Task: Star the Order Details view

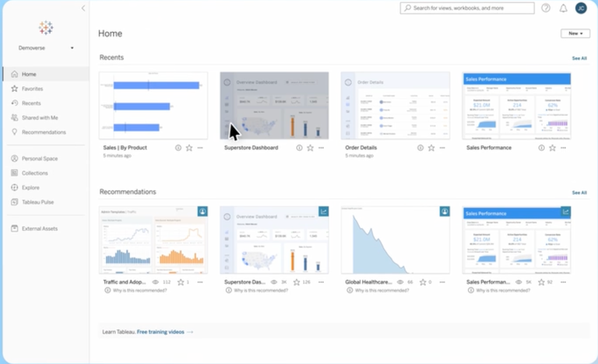Action: (431, 148)
